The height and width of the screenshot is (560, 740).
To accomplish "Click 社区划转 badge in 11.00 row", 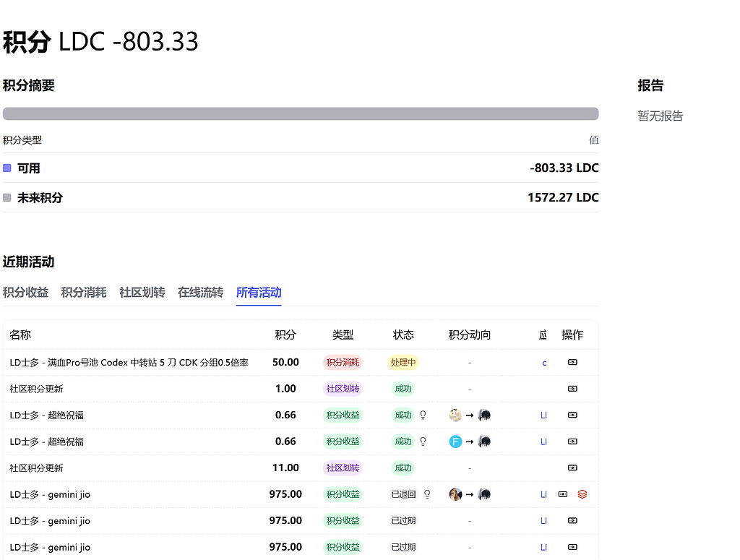I will (x=343, y=468).
